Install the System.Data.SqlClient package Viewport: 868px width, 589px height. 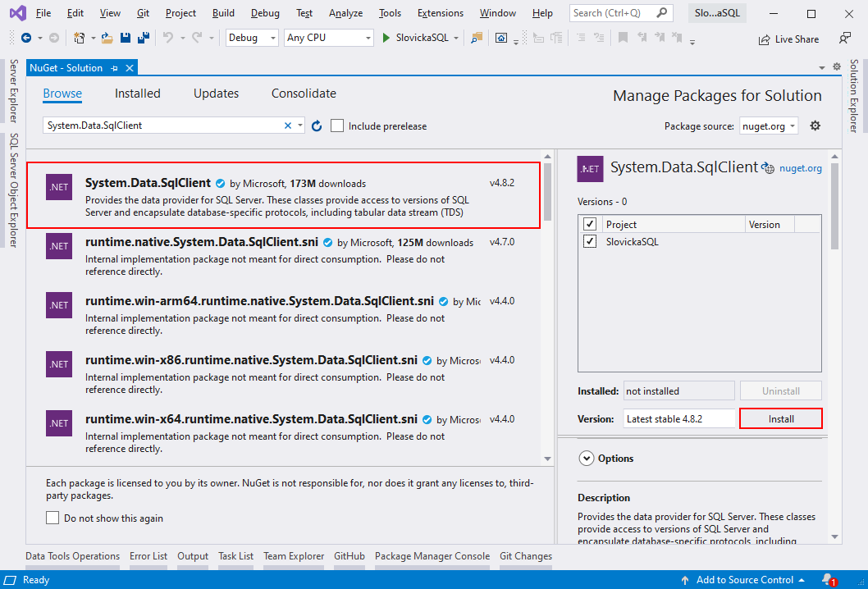point(780,419)
